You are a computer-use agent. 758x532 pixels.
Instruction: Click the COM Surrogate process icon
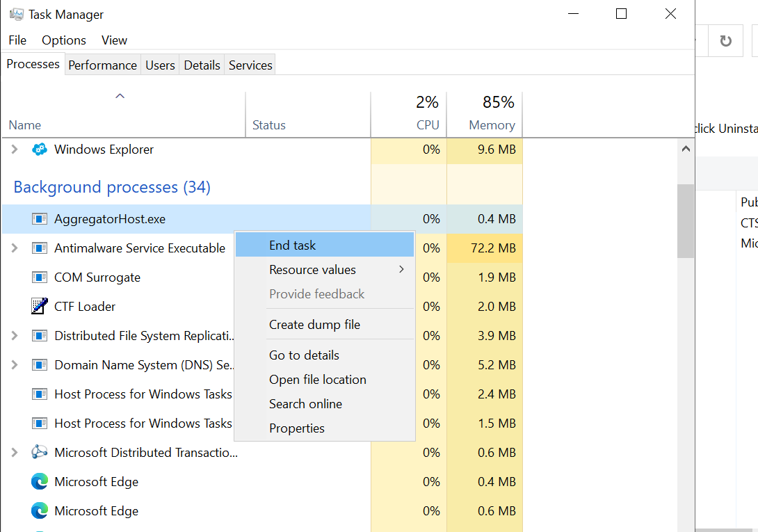click(40, 277)
